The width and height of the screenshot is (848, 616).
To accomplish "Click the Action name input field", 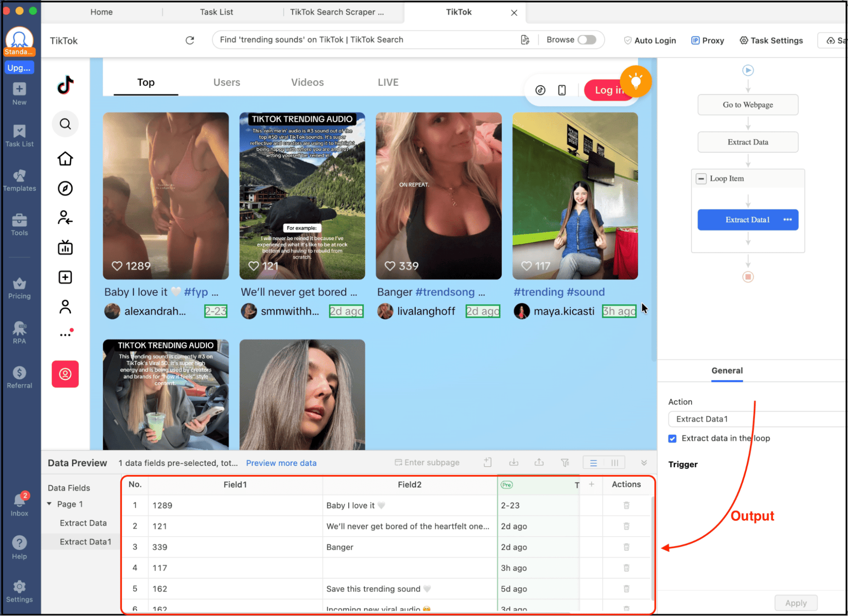I will (x=758, y=419).
